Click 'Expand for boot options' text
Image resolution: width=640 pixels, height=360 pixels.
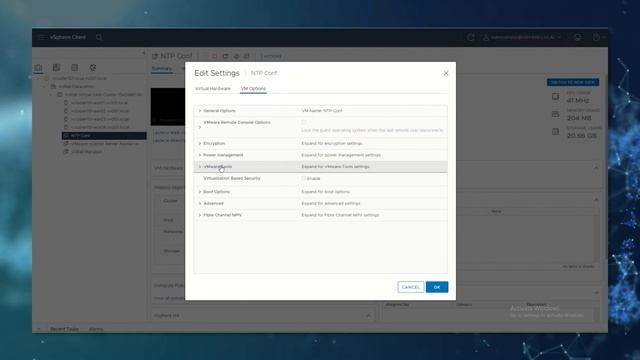coord(325,192)
